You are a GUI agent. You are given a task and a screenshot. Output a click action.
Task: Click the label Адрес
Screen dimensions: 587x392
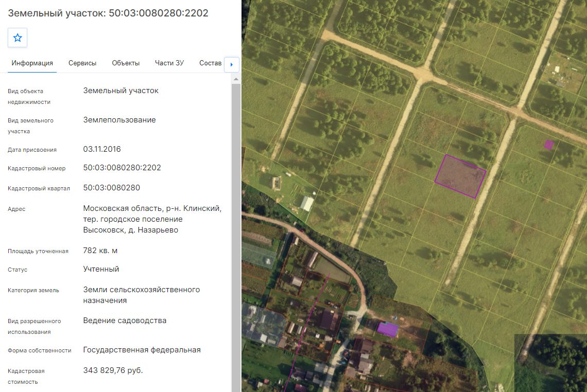point(16,209)
